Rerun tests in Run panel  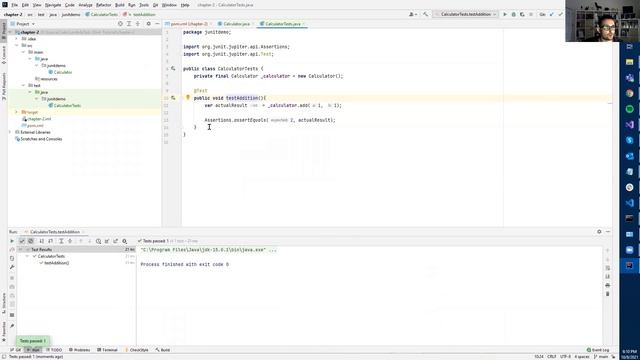pos(12,241)
